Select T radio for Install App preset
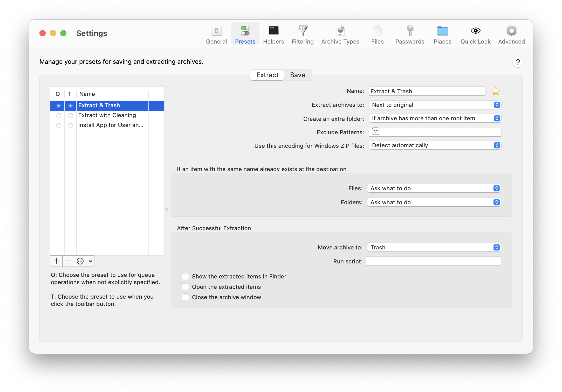The image size is (562, 392). pyautogui.click(x=70, y=125)
